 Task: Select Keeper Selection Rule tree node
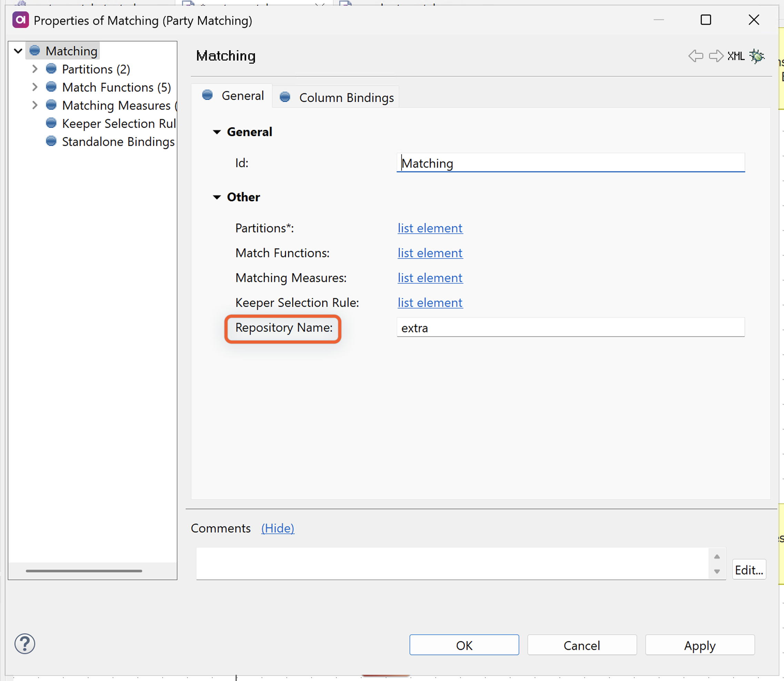[x=119, y=124]
